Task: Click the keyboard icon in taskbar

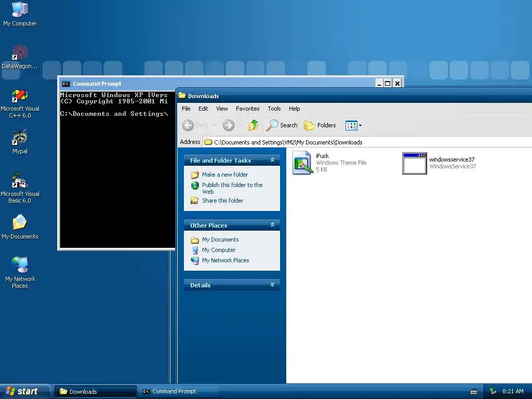Action: [x=474, y=392]
